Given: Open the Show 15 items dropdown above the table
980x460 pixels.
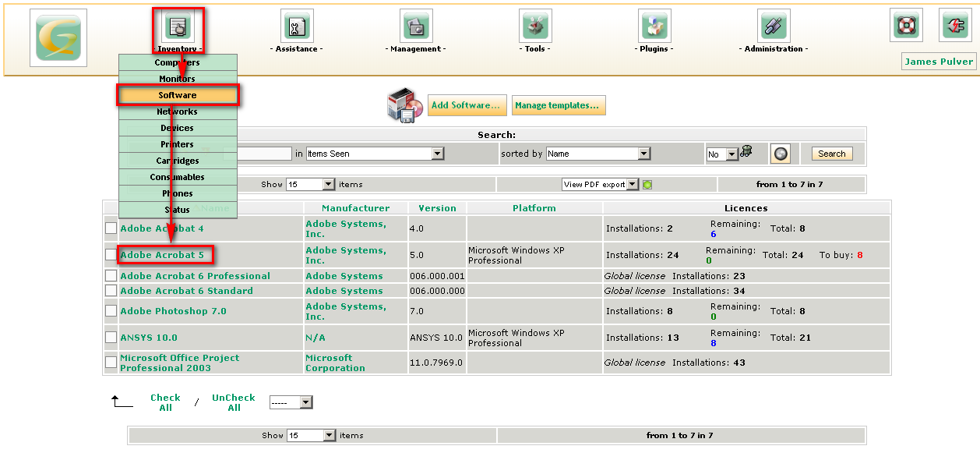Looking at the screenshot, I should pos(310,185).
